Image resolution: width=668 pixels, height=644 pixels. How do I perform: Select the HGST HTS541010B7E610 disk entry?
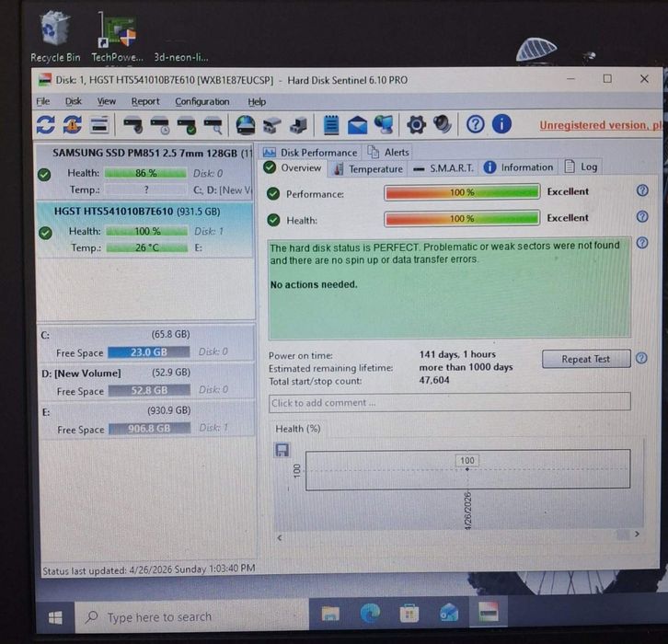click(144, 230)
